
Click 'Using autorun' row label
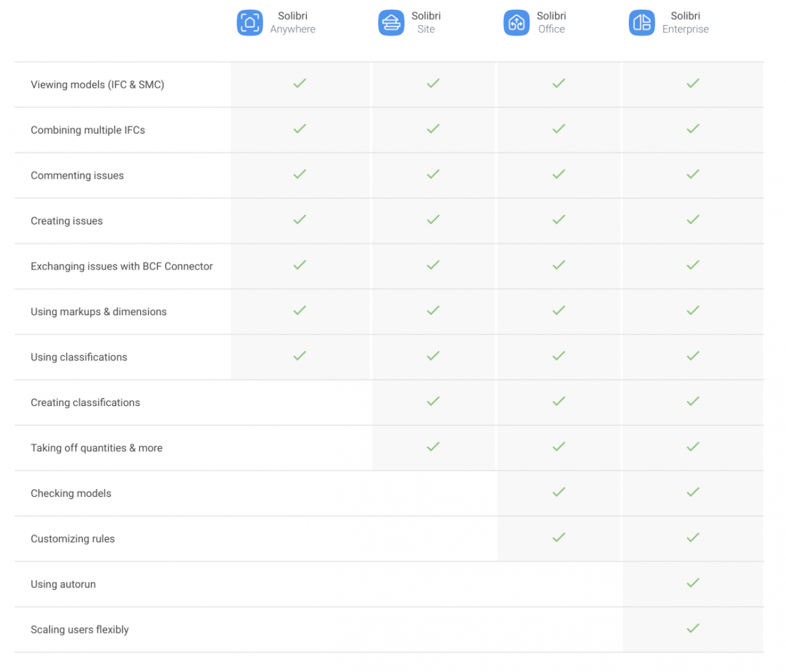(63, 584)
